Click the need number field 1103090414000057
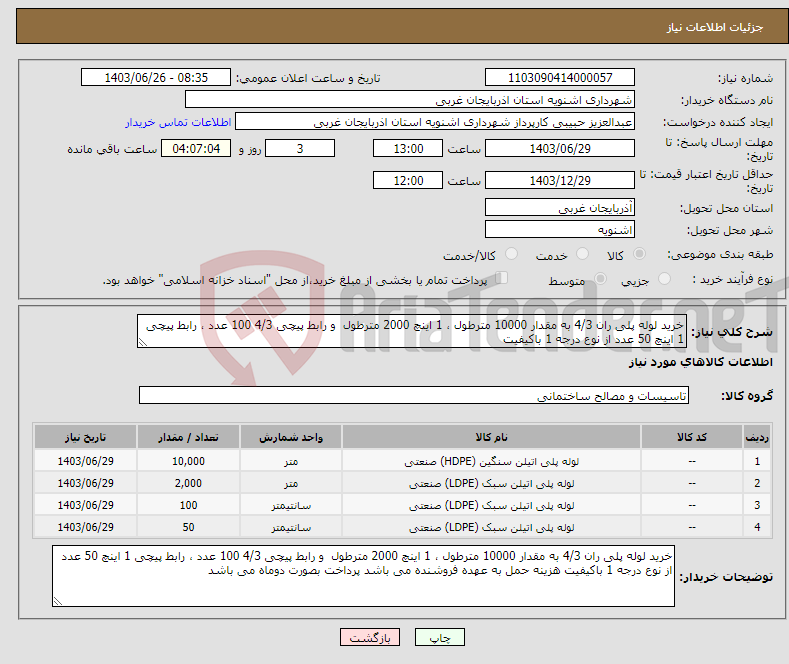789x664 pixels. (560, 77)
